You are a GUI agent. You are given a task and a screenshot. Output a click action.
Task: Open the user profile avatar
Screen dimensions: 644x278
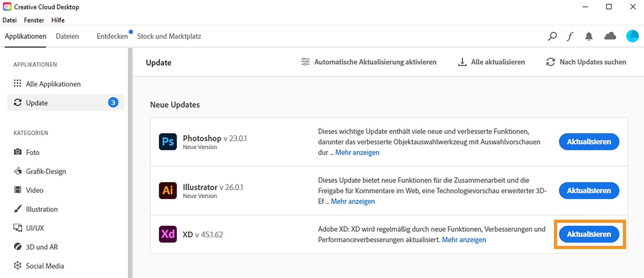click(x=632, y=36)
